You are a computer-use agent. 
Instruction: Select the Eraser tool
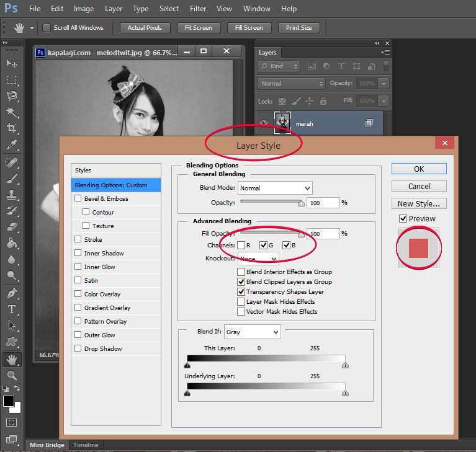[12, 227]
